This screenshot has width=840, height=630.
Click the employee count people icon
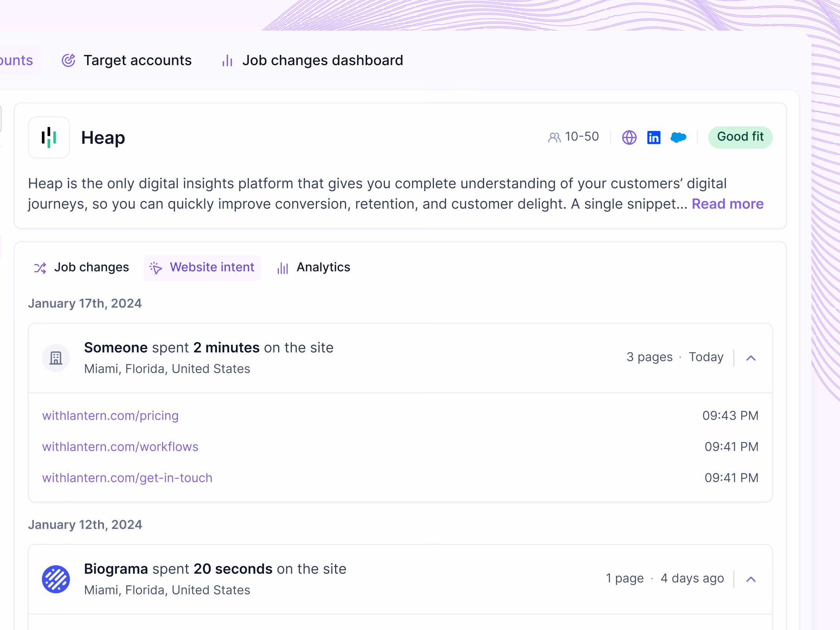click(x=554, y=137)
